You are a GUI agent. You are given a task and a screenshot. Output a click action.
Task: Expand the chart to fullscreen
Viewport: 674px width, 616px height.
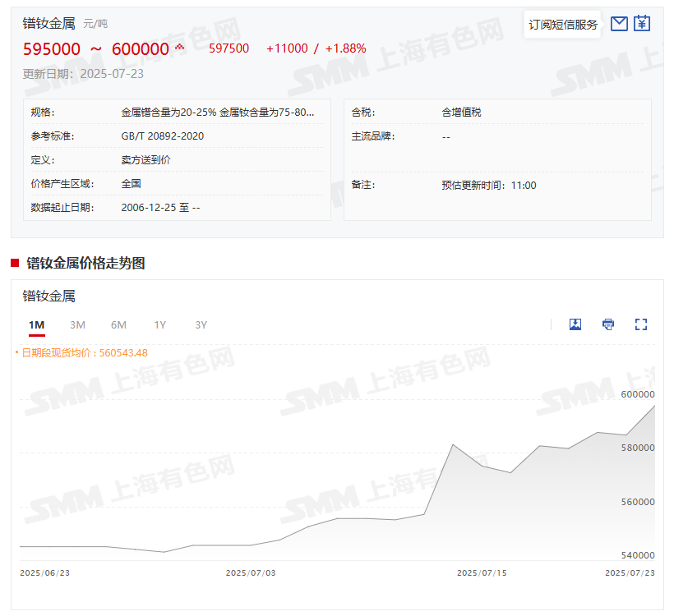(x=641, y=324)
